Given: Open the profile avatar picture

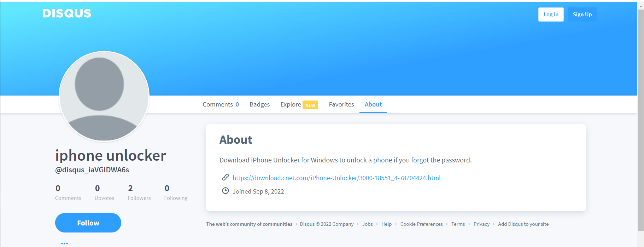Looking at the screenshot, I should pyautogui.click(x=104, y=96).
